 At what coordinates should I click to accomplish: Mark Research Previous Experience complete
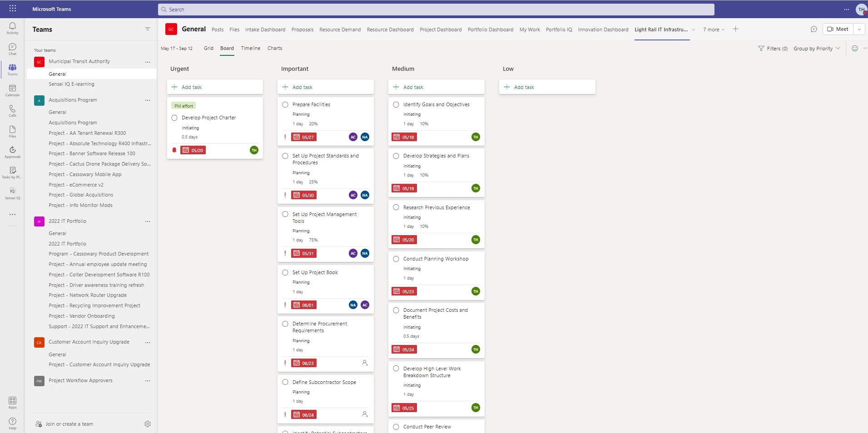coord(396,207)
